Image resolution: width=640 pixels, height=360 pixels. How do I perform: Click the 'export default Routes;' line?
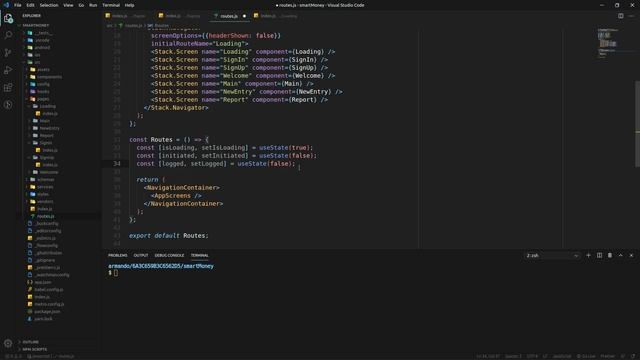tap(169, 236)
